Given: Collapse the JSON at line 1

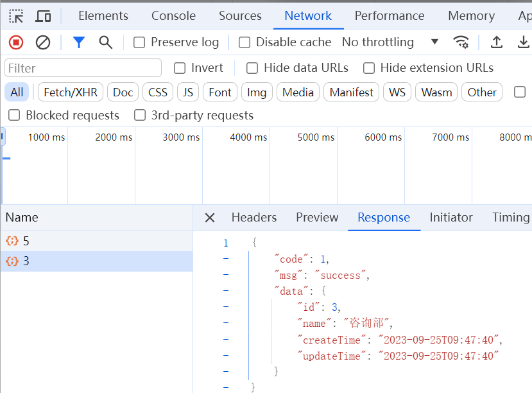Looking at the screenshot, I should 226,243.
